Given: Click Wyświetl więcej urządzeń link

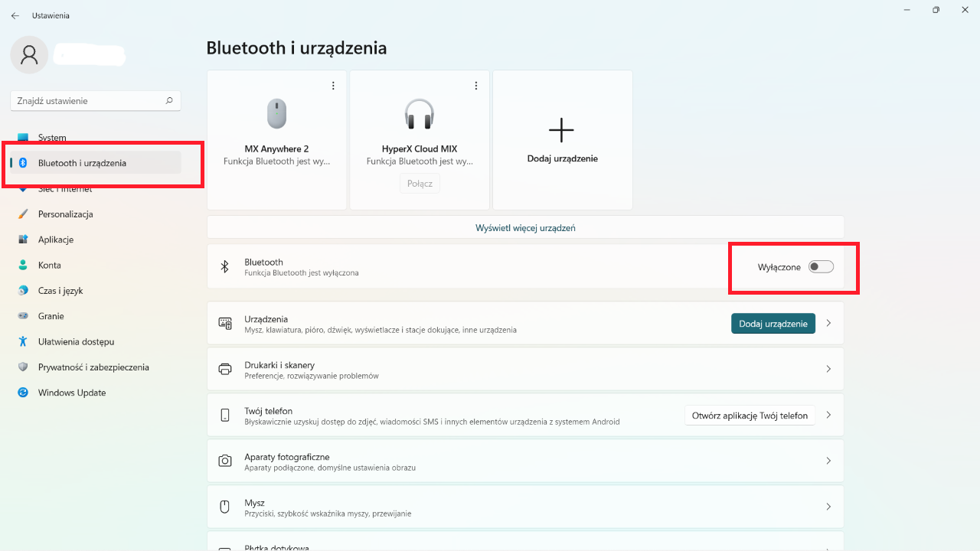Looking at the screenshot, I should 524,227.
